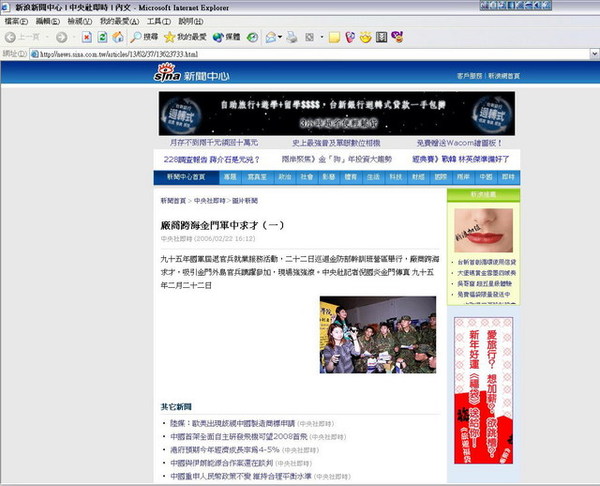
Task: Click the black 台新銀行 loan banner ad
Action: click(x=337, y=113)
